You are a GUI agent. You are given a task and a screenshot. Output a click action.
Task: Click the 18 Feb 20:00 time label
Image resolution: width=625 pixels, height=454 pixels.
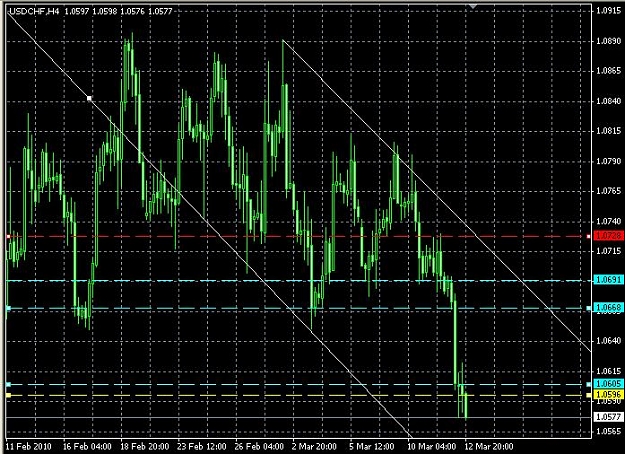coord(144,446)
